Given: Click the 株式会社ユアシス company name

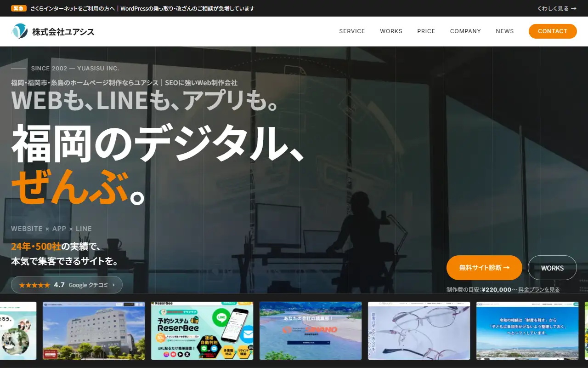Looking at the screenshot, I should (63, 32).
